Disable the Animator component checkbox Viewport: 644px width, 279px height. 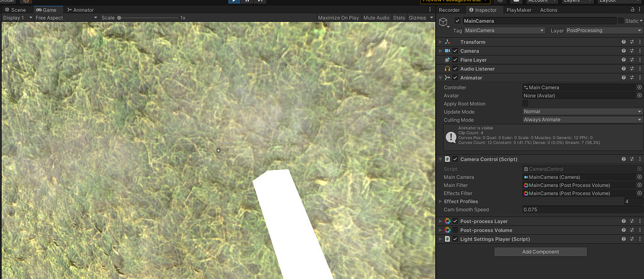pyautogui.click(x=455, y=77)
